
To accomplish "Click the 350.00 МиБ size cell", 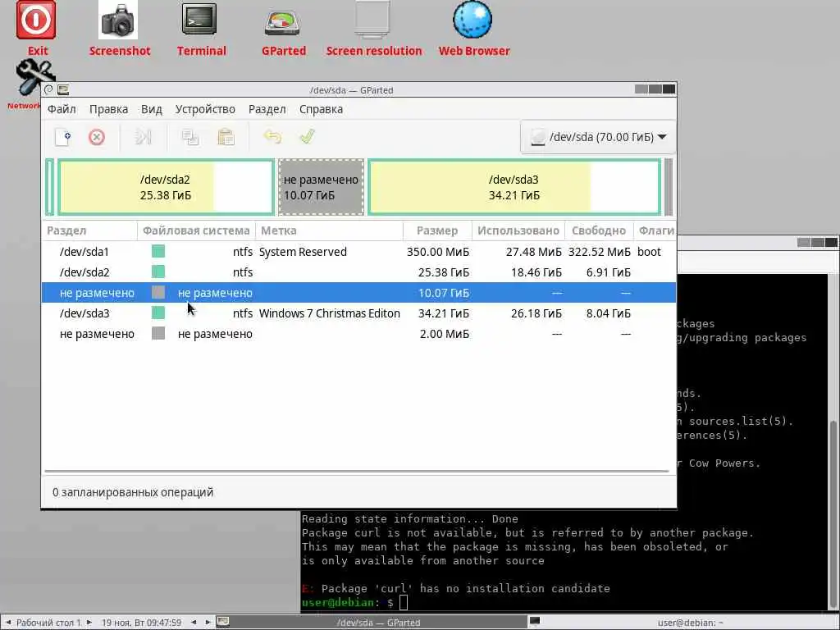I will coord(438,252).
